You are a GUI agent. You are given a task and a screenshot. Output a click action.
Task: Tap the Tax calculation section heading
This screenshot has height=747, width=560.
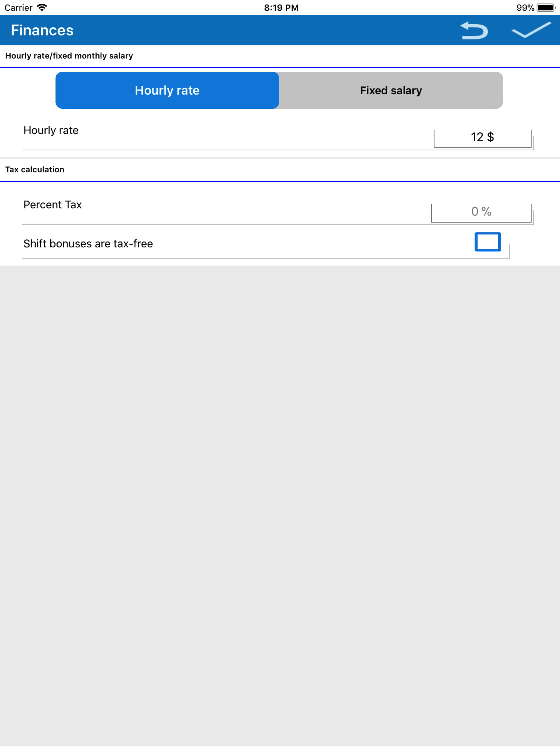click(35, 170)
